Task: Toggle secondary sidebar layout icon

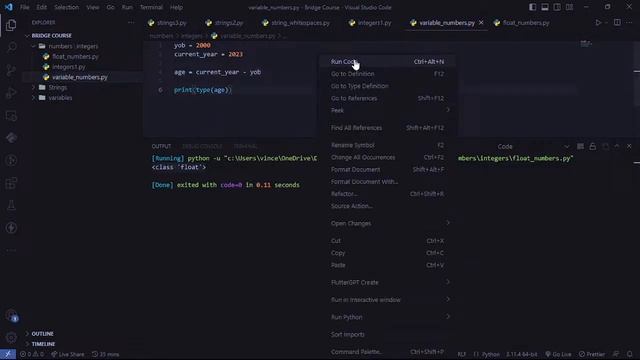Action: point(557,7)
